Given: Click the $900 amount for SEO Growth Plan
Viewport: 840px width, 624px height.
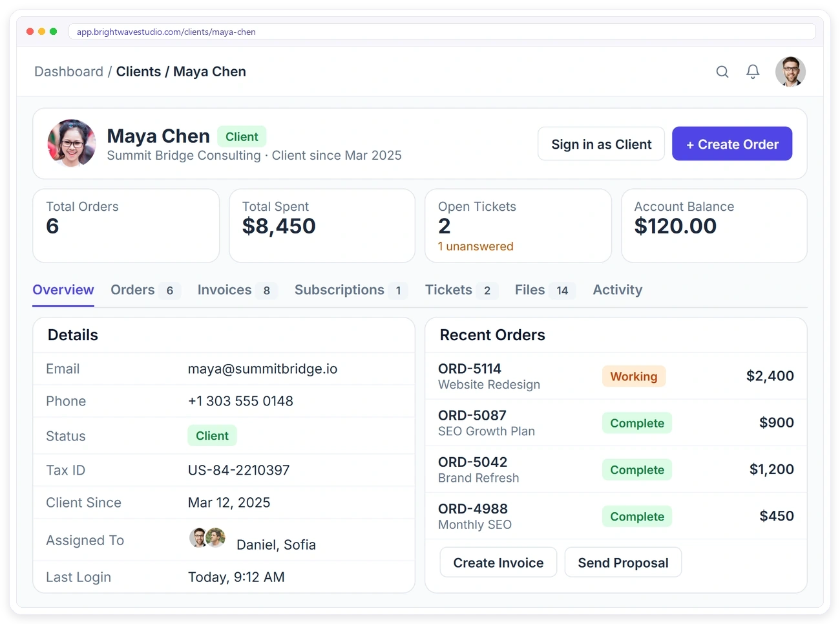Looking at the screenshot, I should pyautogui.click(x=776, y=422).
